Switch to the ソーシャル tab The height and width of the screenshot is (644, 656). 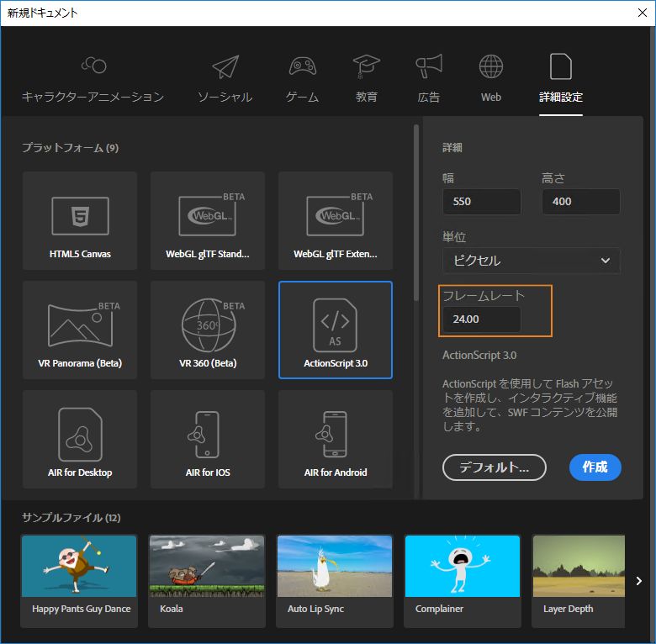pos(225,80)
